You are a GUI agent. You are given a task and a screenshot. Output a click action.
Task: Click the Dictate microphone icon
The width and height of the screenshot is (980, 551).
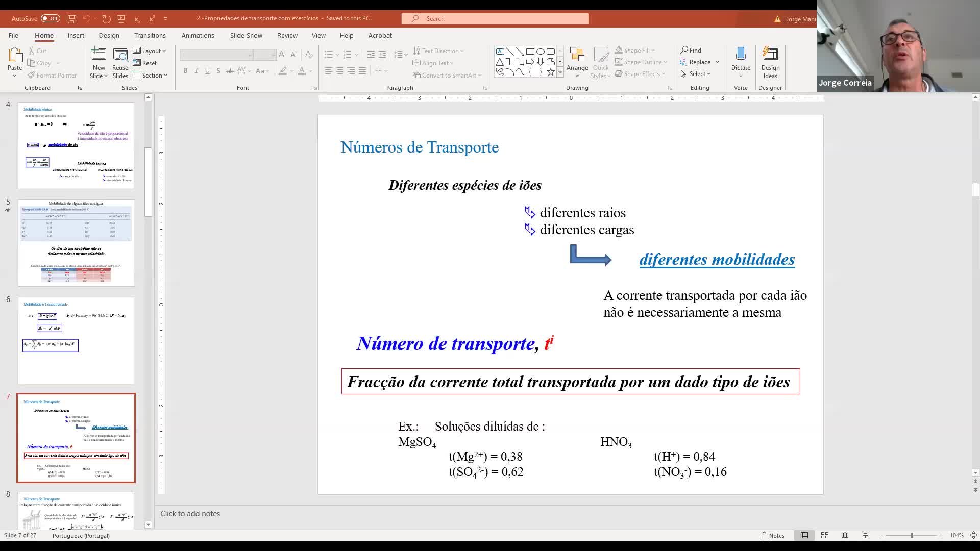(740, 55)
